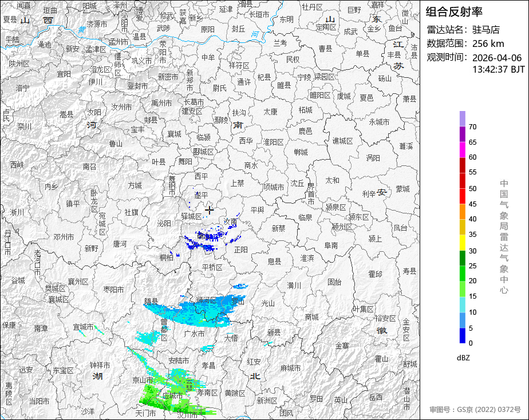Click the 平桥区 district label

tap(212, 267)
